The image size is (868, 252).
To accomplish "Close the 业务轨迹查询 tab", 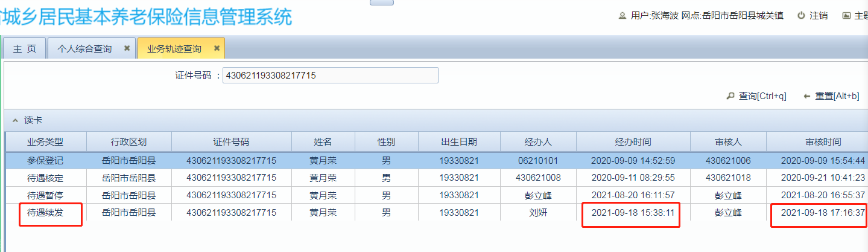I will pos(217,48).
